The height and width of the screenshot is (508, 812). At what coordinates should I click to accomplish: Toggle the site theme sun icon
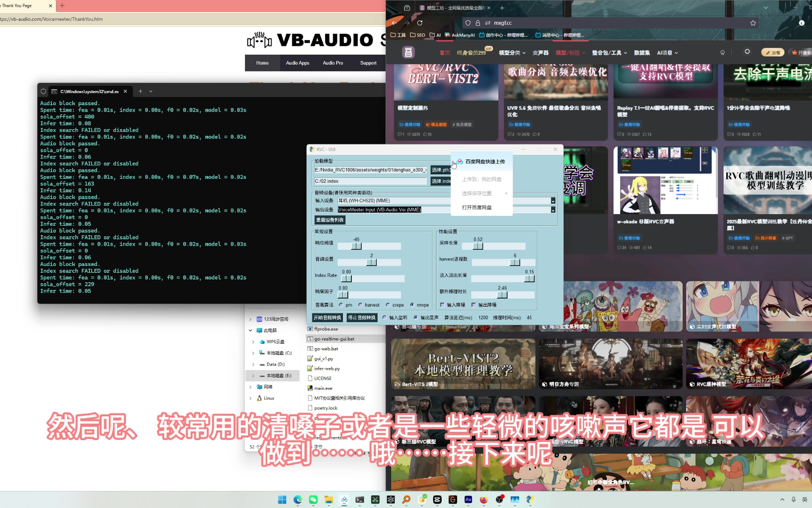(747, 52)
